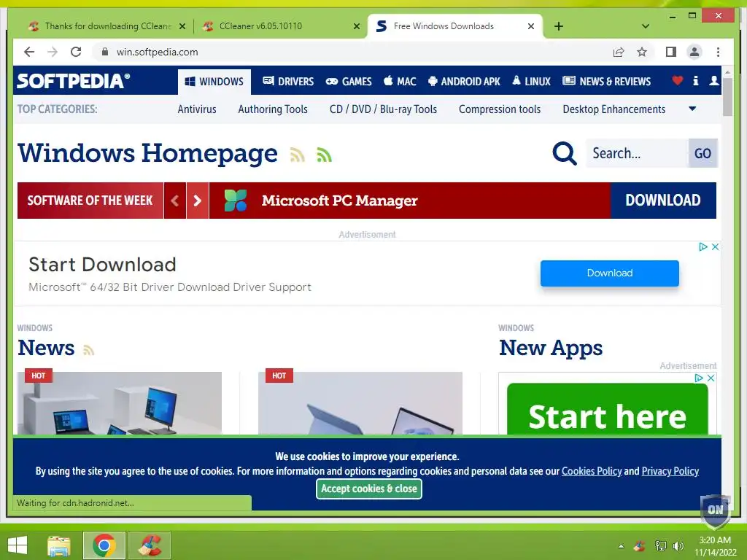Viewport: 747px width, 560px height.
Task: Click the volume speaker tray icon
Action: [x=678, y=546]
